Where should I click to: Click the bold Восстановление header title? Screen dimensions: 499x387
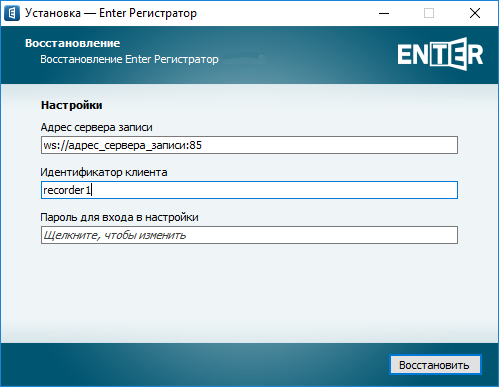(x=73, y=43)
